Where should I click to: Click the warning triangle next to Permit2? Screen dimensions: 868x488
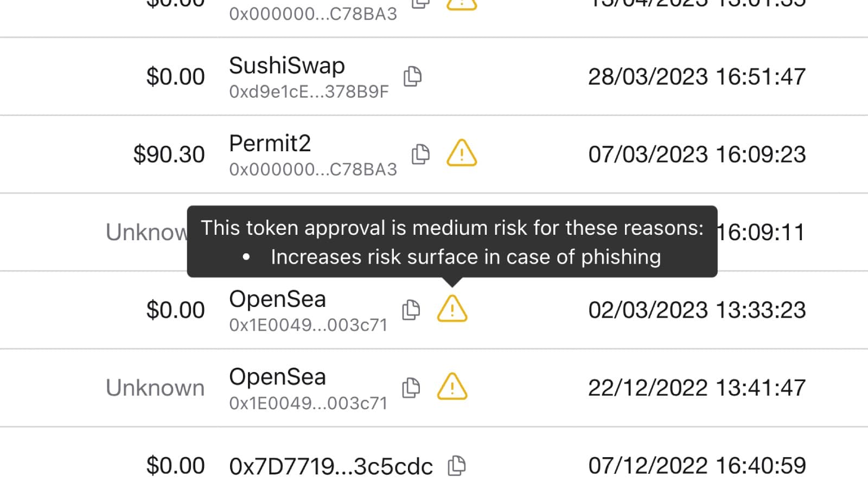[x=461, y=154]
